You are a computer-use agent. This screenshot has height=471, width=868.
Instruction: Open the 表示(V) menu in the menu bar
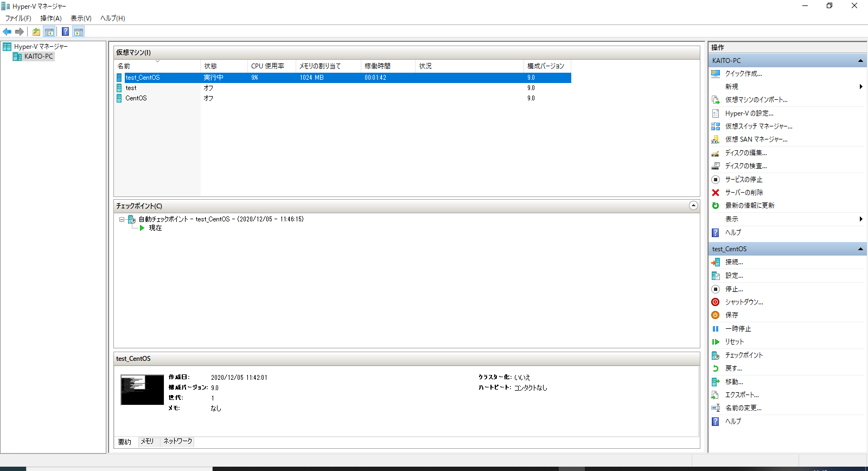click(81, 18)
